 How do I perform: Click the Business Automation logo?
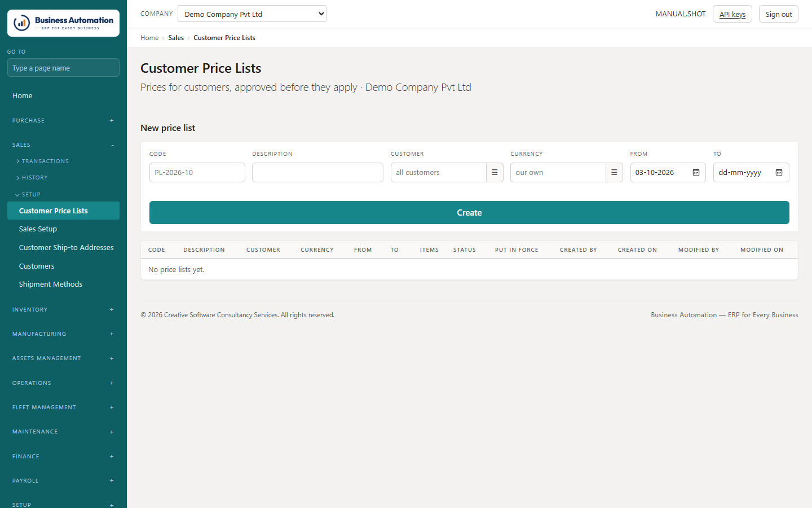click(x=63, y=23)
